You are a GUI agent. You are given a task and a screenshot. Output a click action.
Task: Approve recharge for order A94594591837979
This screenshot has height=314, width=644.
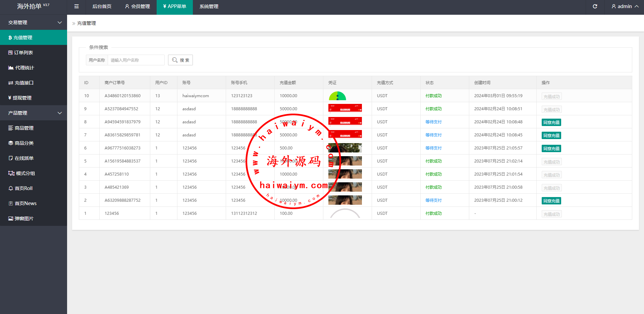551,122
